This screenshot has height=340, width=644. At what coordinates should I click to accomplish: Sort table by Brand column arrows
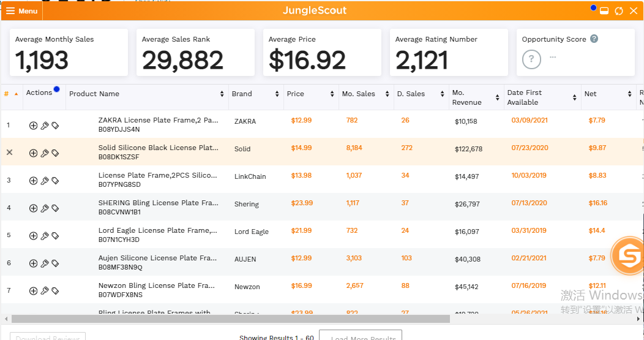pyautogui.click(x=277, y=94)
